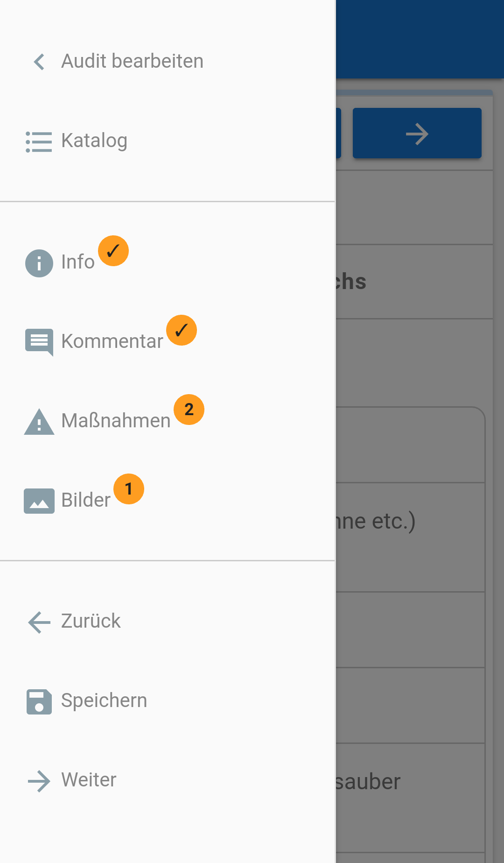Click the Zurück left arrow icon
This screenshot has width=504, height=863.
(x=39, y=622)
